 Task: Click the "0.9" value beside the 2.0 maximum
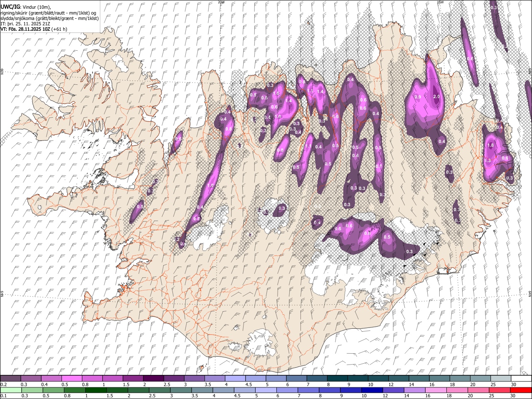click(x=418, y=97)
